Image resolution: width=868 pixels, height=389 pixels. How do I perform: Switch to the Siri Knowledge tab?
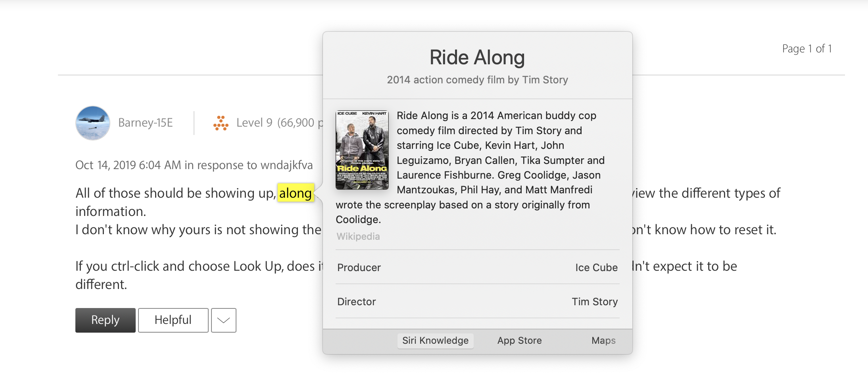[435, 341]
